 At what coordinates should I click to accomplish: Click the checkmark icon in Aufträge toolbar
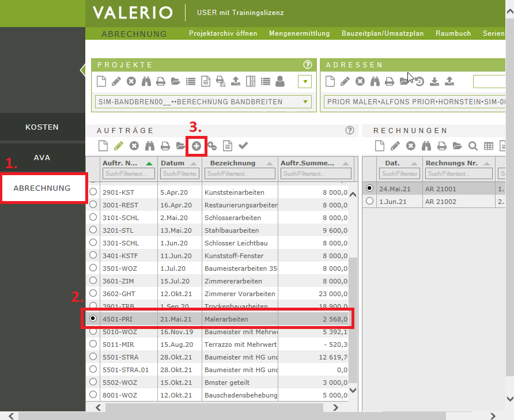click(243, 146)
